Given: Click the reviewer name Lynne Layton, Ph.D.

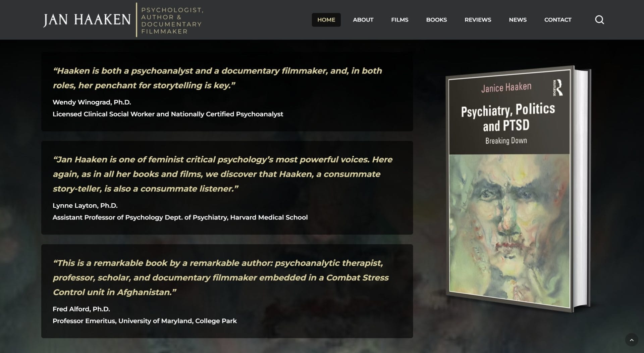Looking at the screenshot, I should (85, 205).
